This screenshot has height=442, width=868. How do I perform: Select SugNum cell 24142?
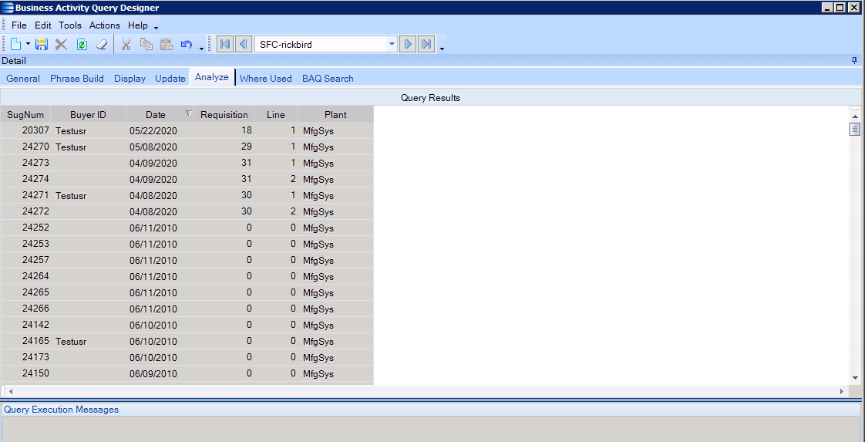pyautogui.click(x=26, y=325)
